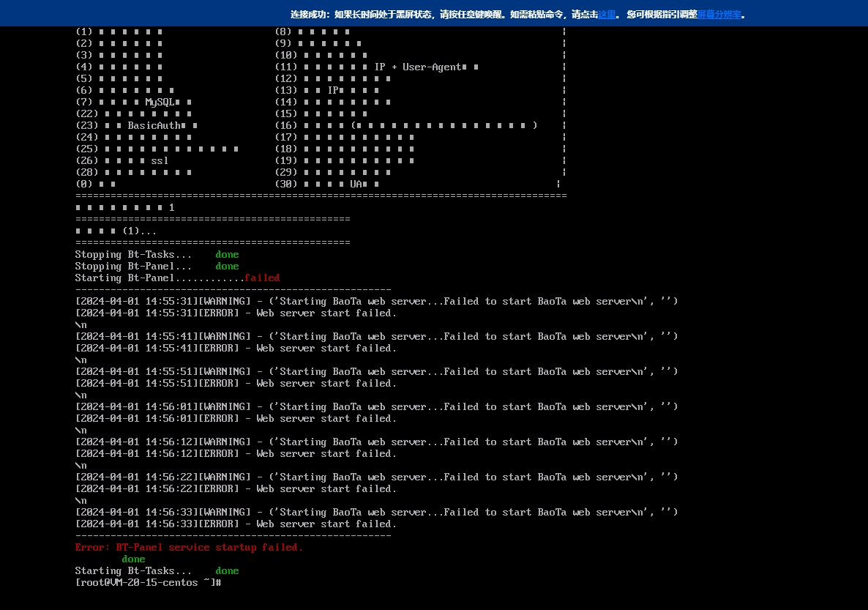The image size is (868, 610).
Task: Click menu option (25) line
Action: click(x=157, y=149)
